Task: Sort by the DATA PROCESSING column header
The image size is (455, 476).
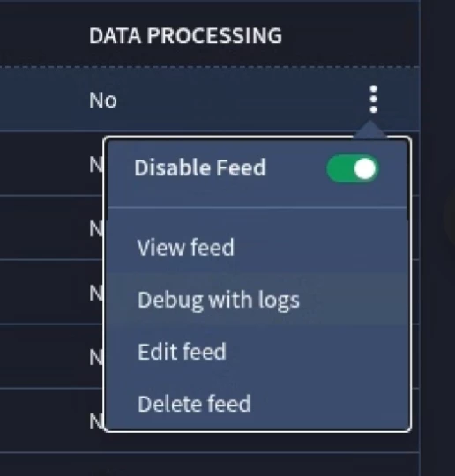Action: pos(185,36)
